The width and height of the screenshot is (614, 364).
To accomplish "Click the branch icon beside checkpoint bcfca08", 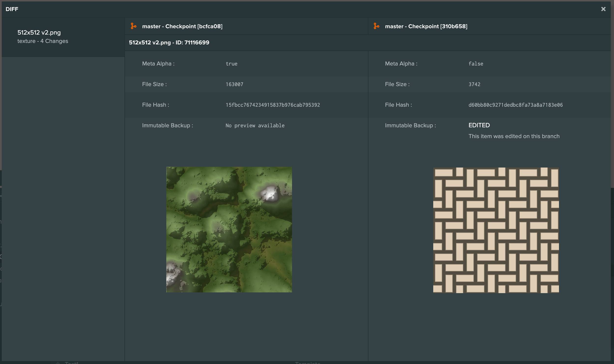I will click(134, 26).
